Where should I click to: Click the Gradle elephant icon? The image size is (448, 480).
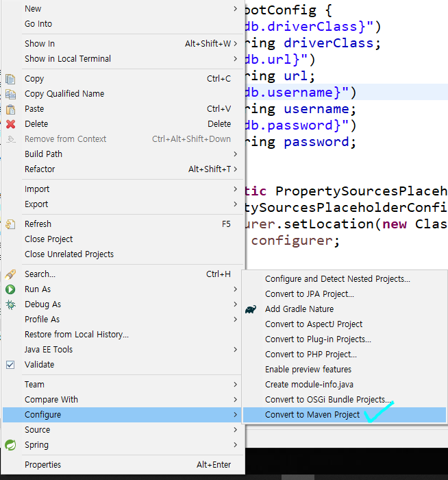pyautogui.click(x=251, y=309)
